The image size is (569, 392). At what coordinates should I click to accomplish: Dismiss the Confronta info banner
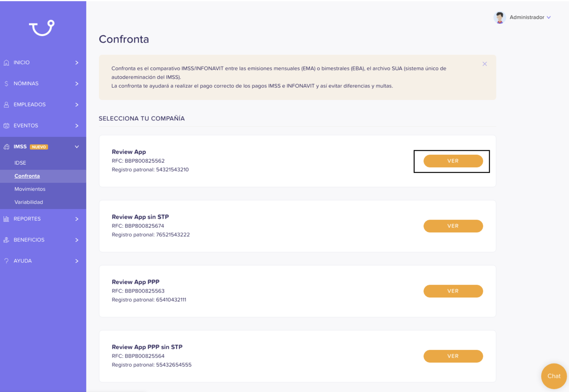click(x=485, y=64)
